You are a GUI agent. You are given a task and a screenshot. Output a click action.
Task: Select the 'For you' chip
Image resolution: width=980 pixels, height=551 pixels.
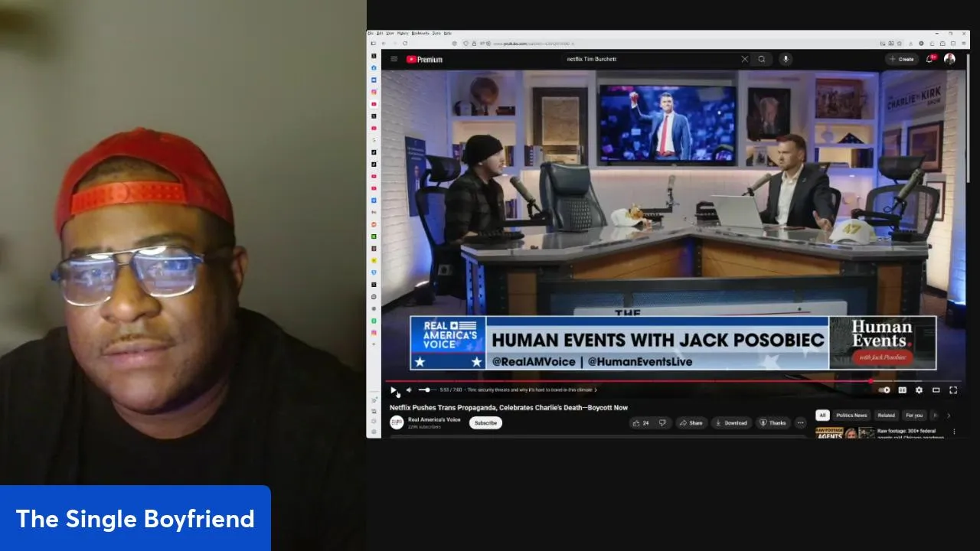pos(914,415)
